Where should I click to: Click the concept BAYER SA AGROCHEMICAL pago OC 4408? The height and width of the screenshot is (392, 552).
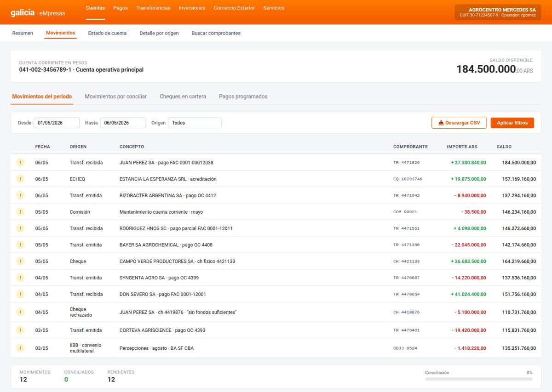click(x=166, y=245)
